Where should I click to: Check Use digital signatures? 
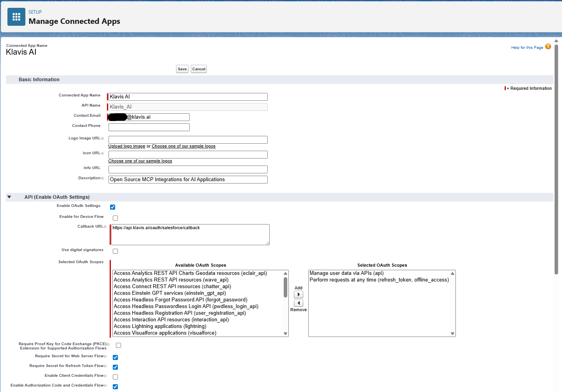(115, 251)
